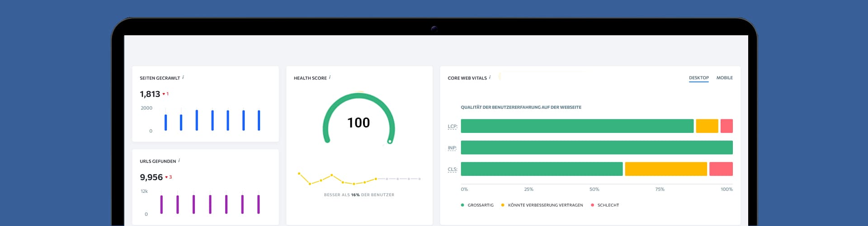Select the red CLS bar segment
868x226 pixels.
coord(721,169)
